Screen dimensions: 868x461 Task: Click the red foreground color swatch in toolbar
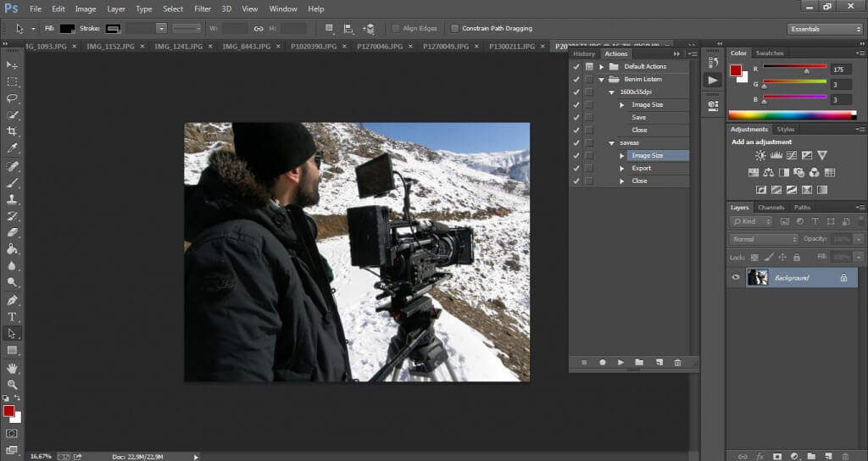click(x=8, y=411)
